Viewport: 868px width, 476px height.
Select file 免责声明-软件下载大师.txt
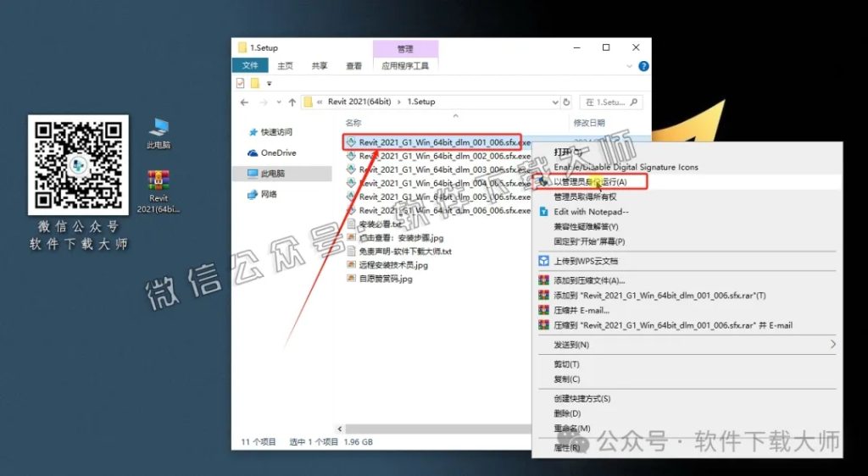click(399, 252)
